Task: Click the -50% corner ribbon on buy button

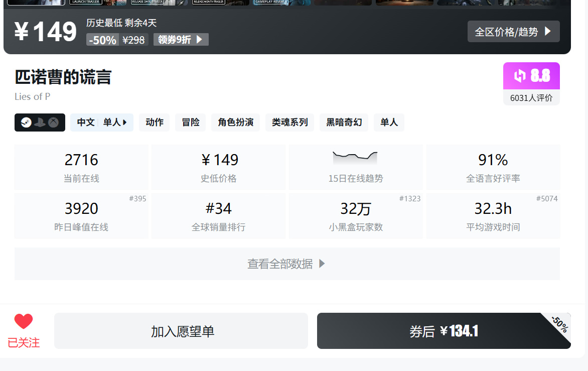Action: click(559, 324)
